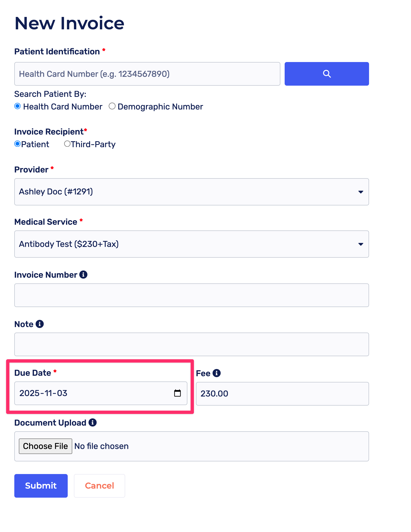This screenshot has height=532, width=411.
Task: Click the Fee info icon
Action: point(216,373)
